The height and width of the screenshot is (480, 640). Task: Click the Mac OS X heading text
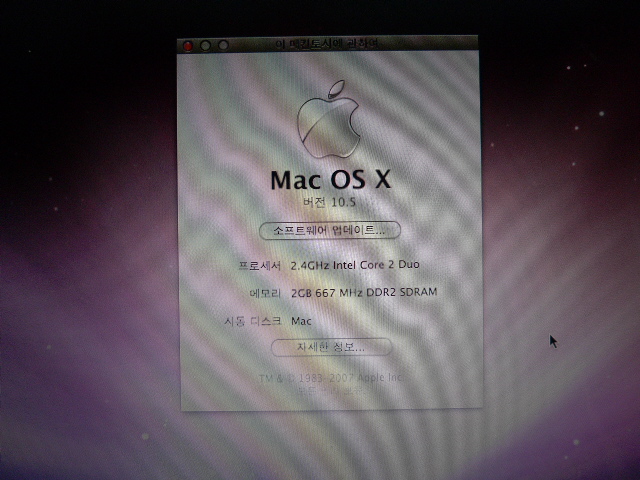(330, 180)
